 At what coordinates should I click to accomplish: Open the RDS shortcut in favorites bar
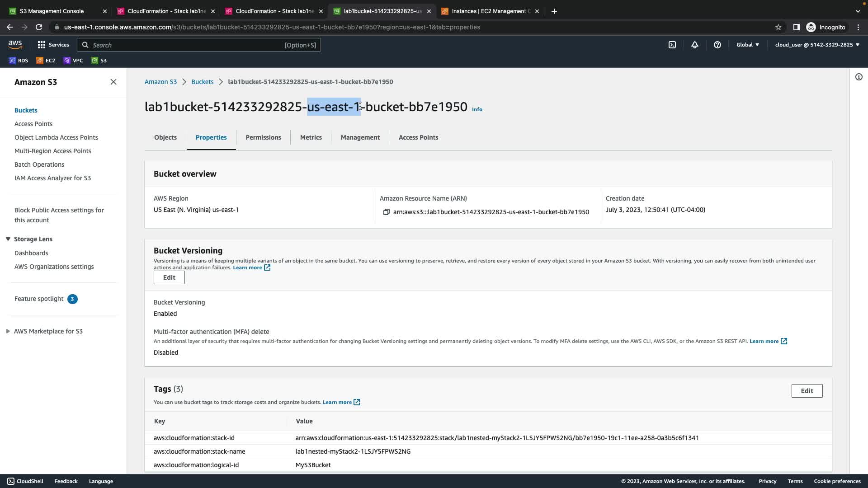pos(19,61)
